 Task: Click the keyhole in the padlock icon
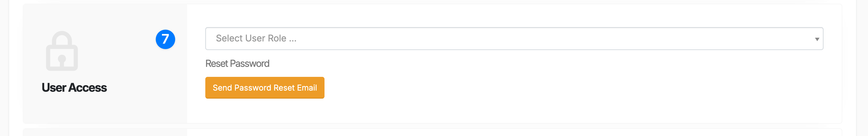[x=62, y=60]
